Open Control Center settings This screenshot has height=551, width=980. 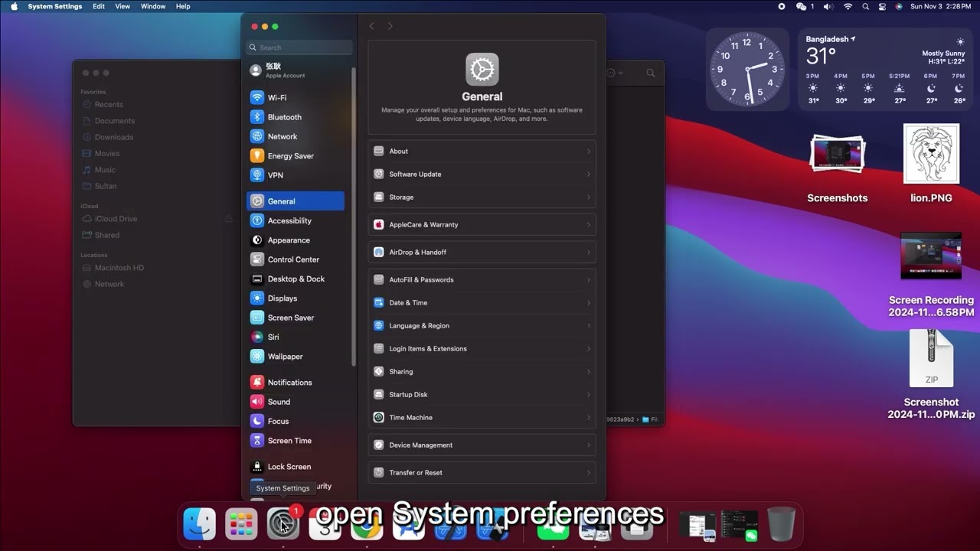click(x=296, y=259)
